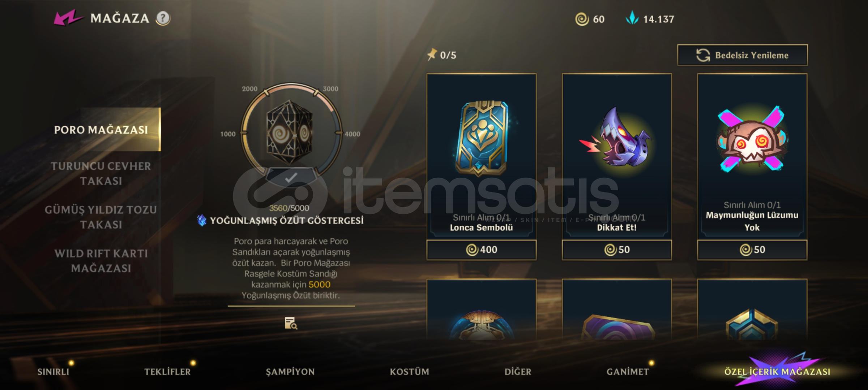Viewport: 868px width, 390px height.
Task: Select the Maymunluğun Lüzumu Yok emote
Action: click(752, 139)
